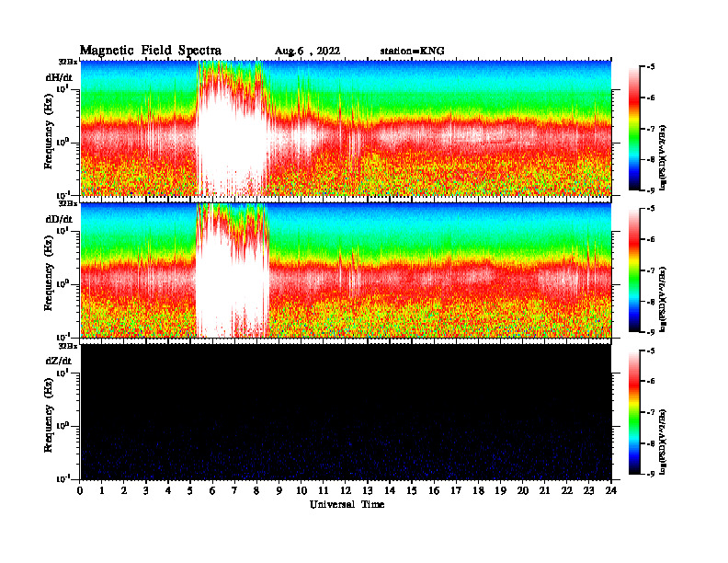728x563 pixels.
Task: Click the color bar beside the dD/dt panel
Action: pyautogui.click(x=634, y=270)
